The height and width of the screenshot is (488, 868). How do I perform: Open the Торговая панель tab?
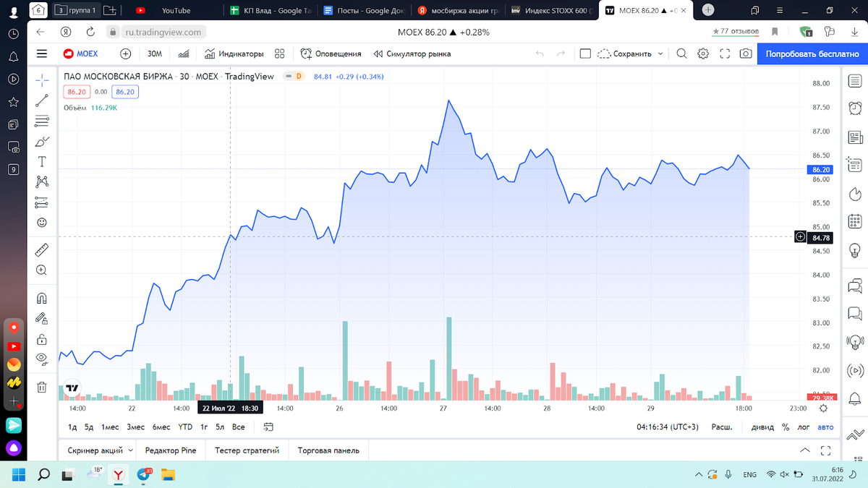[328, 450]
